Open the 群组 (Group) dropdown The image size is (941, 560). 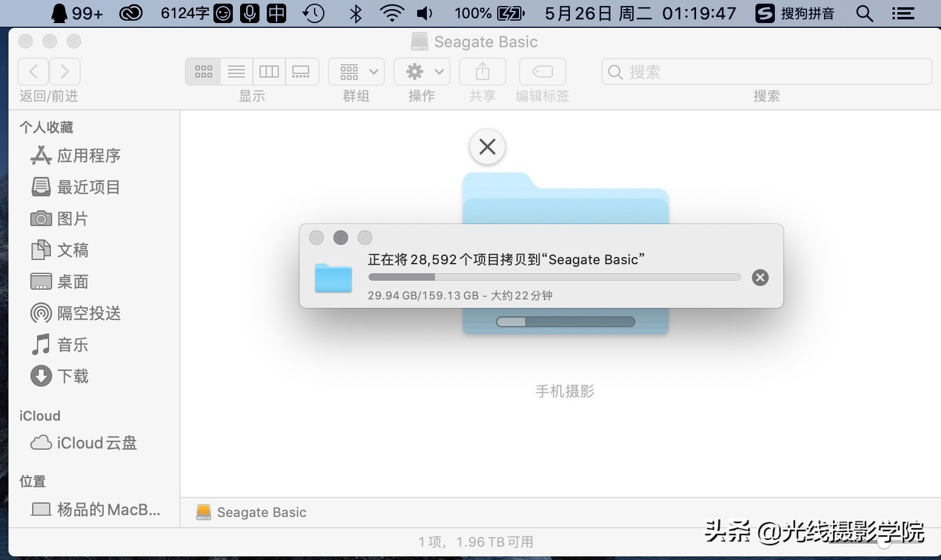tap(356, 71)
